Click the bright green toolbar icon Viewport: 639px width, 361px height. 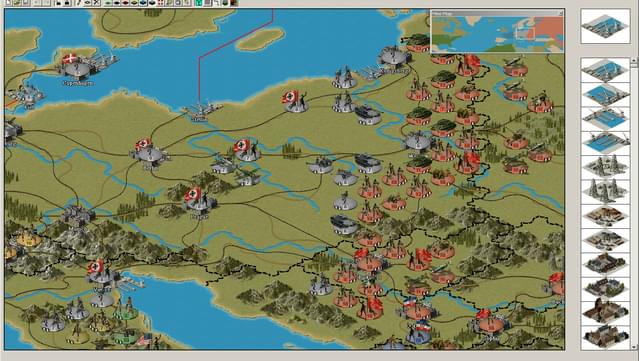pyautogui.click(x=198, y=3)
